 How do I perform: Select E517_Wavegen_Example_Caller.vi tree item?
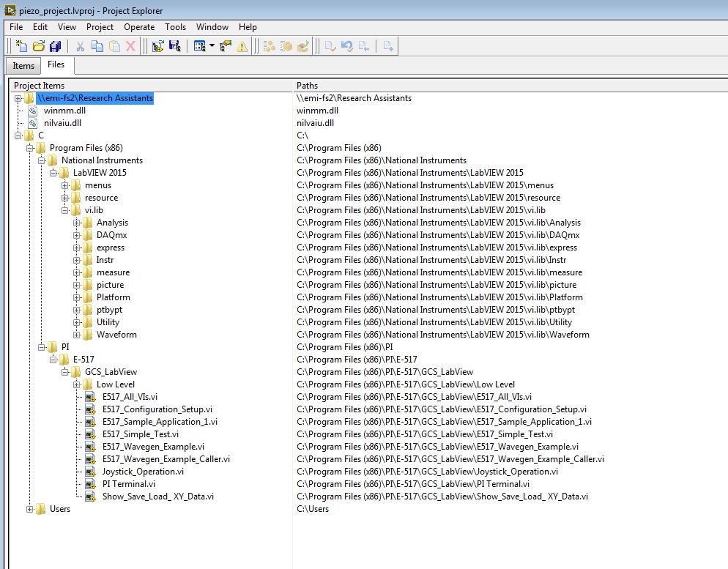point(166,459)
